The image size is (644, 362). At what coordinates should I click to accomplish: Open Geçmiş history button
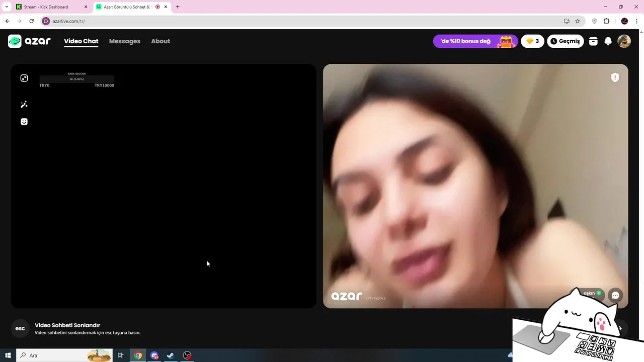(566, 41)
